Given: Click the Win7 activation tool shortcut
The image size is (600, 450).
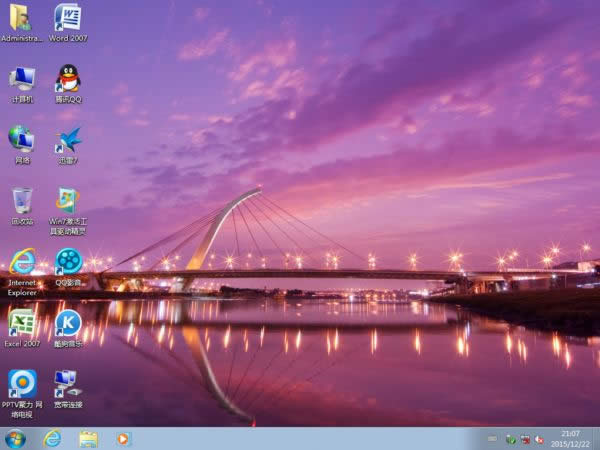Looking at the screenshot, I should pyautogui.click(x=68, y=201).
